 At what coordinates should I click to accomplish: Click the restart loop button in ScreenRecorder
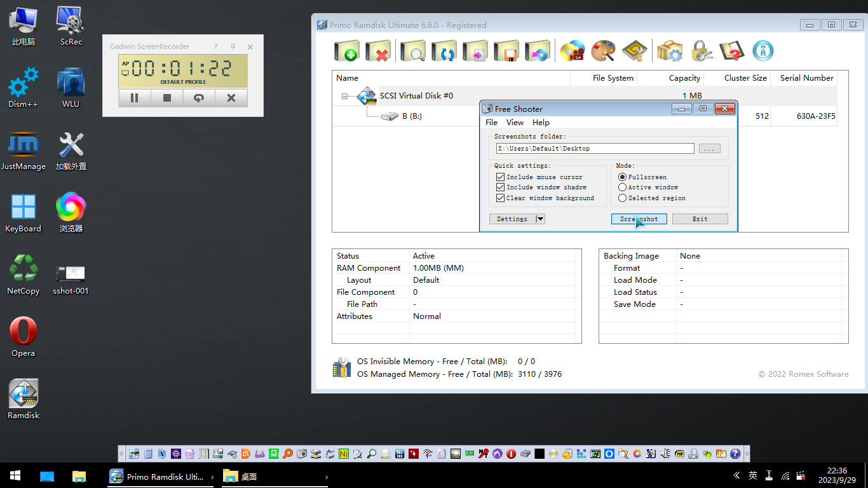[199, 98]
